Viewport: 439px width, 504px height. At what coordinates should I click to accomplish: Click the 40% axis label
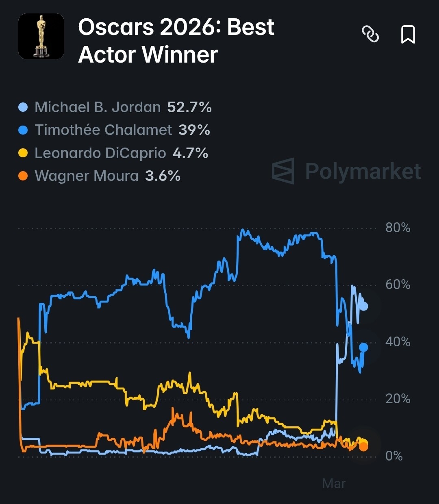tap(398, 342)
